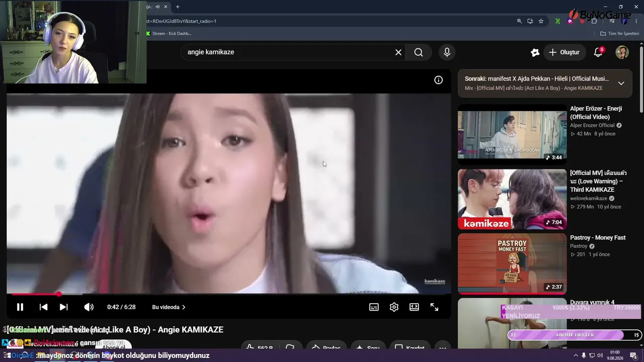
Task: Clear the YouTube search box
Action: [x=398, y=52]
